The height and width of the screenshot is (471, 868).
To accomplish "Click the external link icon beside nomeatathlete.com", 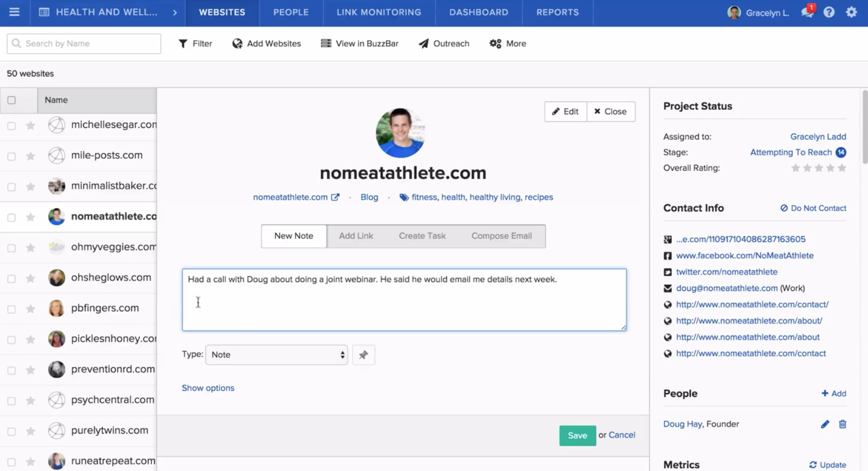I will point(335,197).
